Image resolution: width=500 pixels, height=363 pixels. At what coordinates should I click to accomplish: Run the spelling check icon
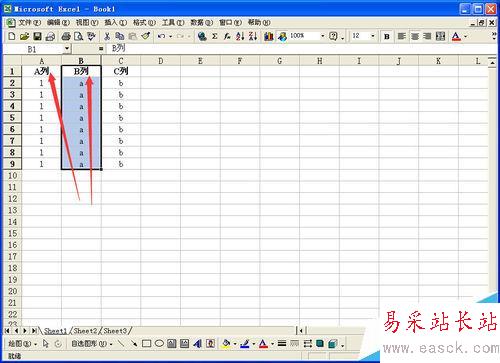tap(91, 36)
